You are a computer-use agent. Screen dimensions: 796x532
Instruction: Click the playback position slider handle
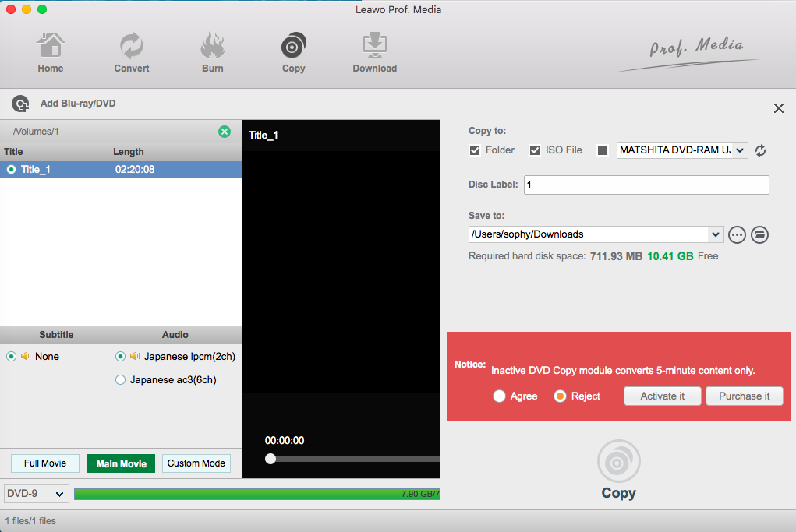point(271,459)
